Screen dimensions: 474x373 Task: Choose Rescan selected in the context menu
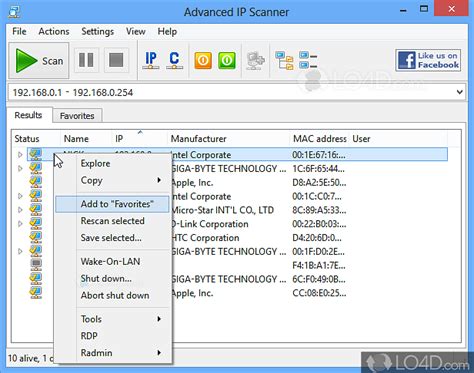(113, 221)
